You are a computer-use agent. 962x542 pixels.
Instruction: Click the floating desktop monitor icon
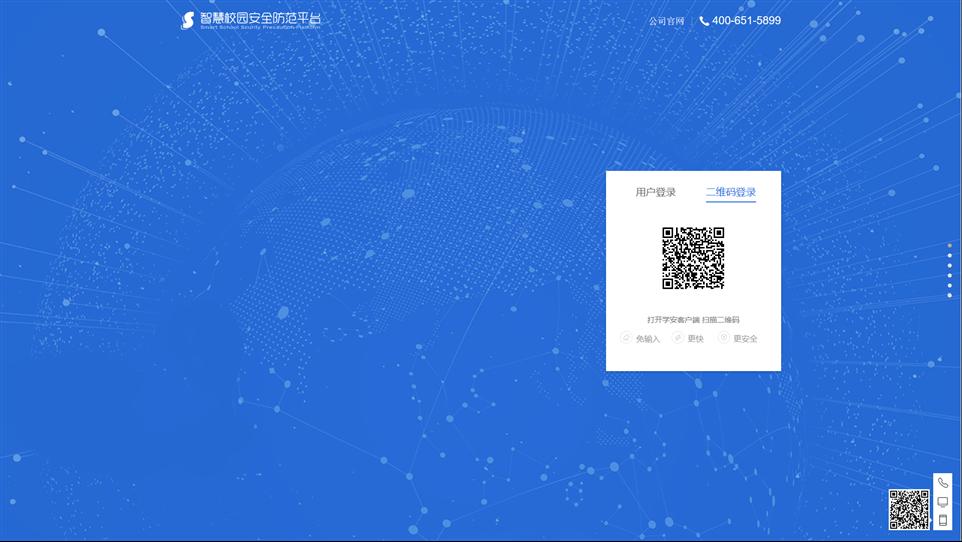943,502
